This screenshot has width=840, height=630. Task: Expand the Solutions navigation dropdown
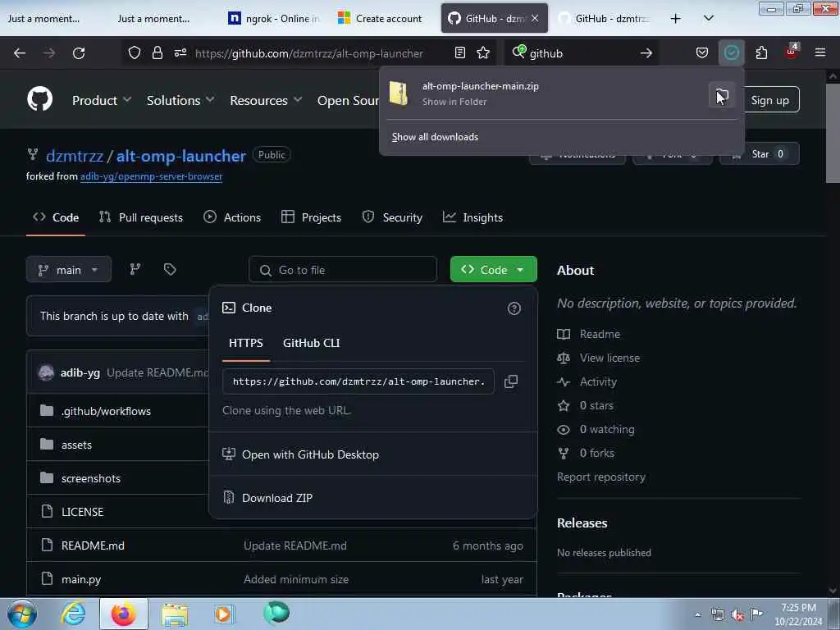180,100
